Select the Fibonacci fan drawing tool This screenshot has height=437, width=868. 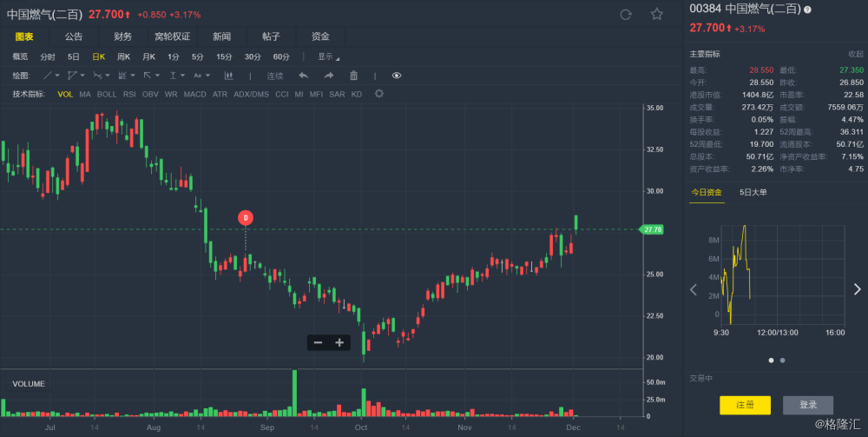(122, 76)
